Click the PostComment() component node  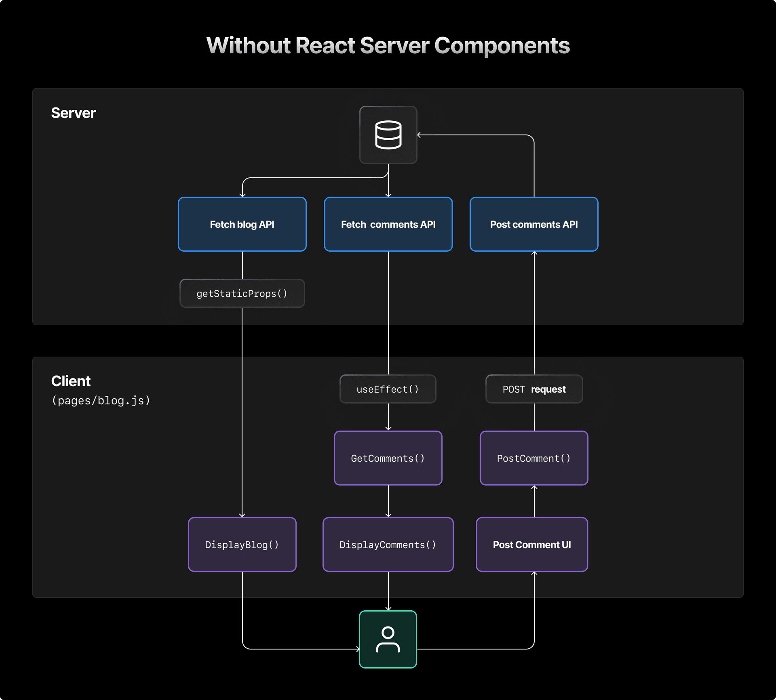point(533,458)
